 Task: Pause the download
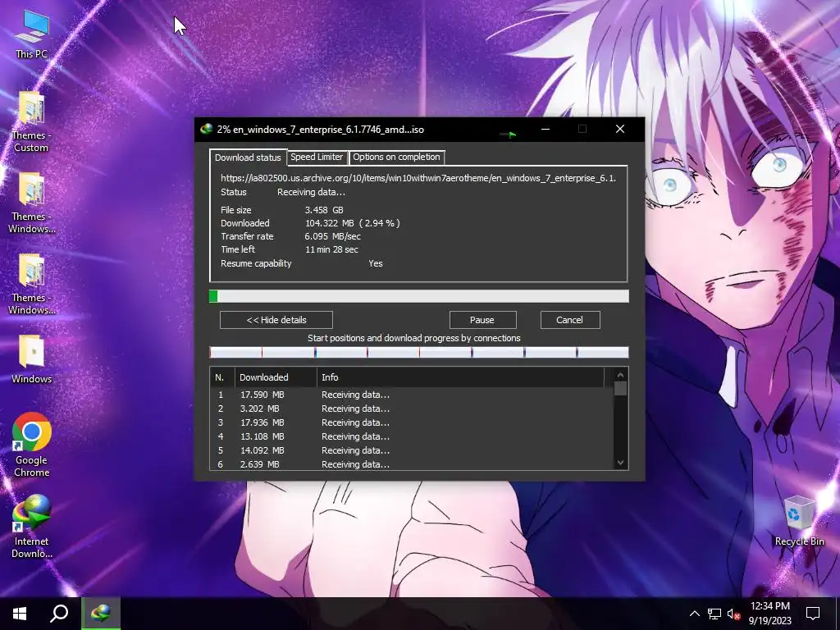tap(482, 320)
